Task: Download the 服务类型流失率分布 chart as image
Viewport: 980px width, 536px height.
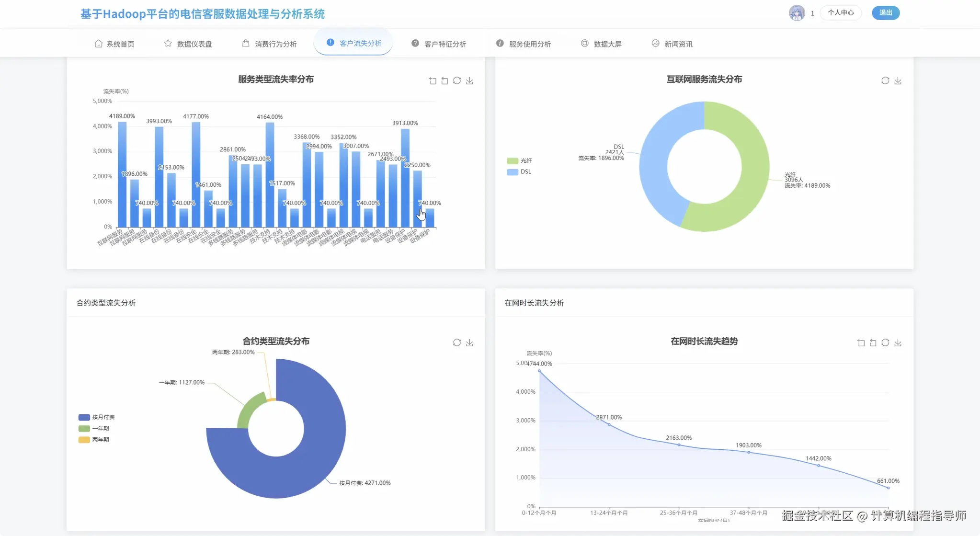Action: pos(469,81)
